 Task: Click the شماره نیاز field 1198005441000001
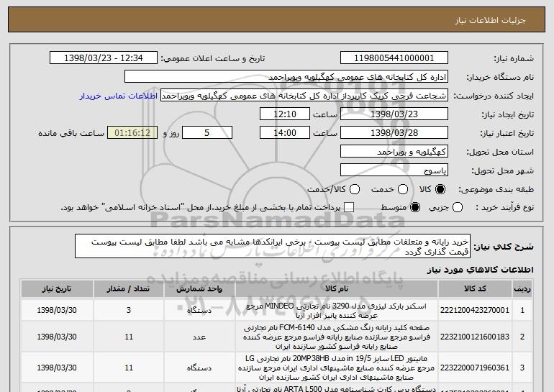(x=394, y=58)
